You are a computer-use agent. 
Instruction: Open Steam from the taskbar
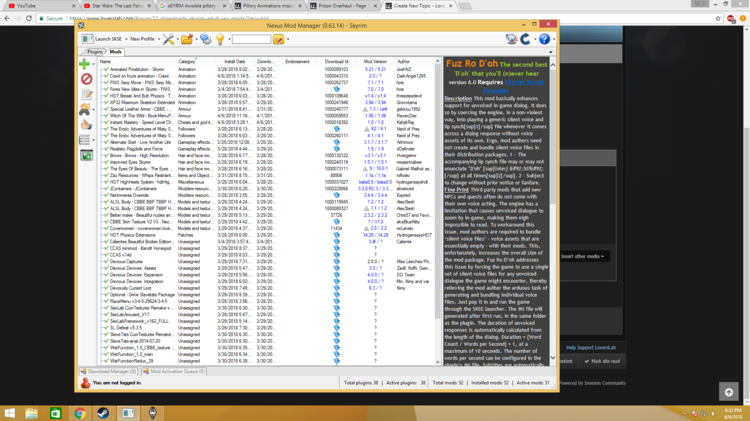(x=103, y=413)
